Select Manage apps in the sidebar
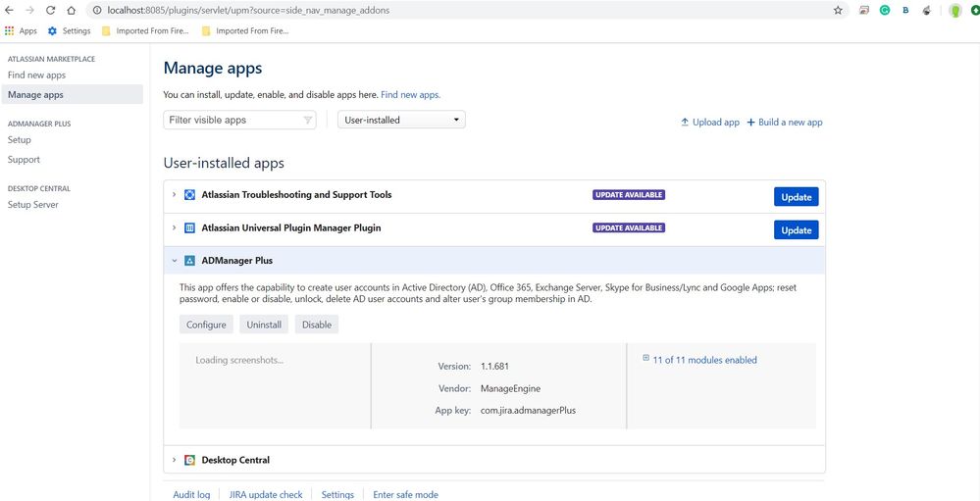This screenshot has height=501, width=980. click(x=72, y=95)
